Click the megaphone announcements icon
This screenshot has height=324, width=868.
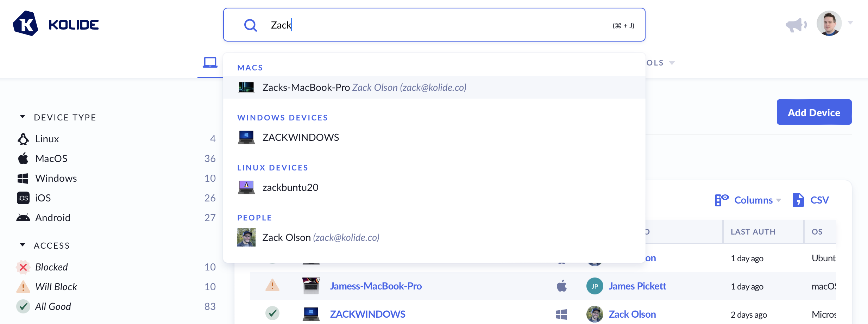tap(795, 25)
